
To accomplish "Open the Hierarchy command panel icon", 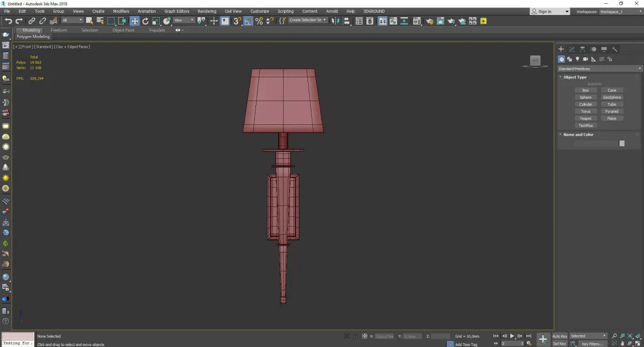I will pos(582,49).
